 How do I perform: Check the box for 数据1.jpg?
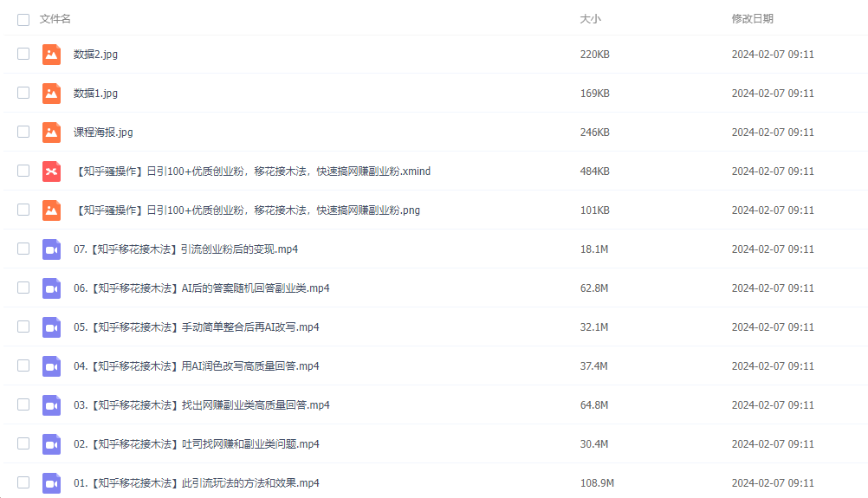[x=23, y=93]
